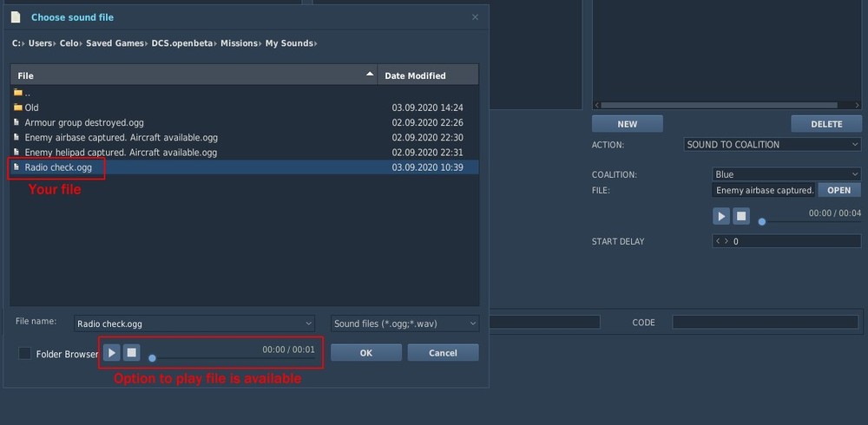Navigate to Saved Games in the breadcrumb

tap(115, 43)
